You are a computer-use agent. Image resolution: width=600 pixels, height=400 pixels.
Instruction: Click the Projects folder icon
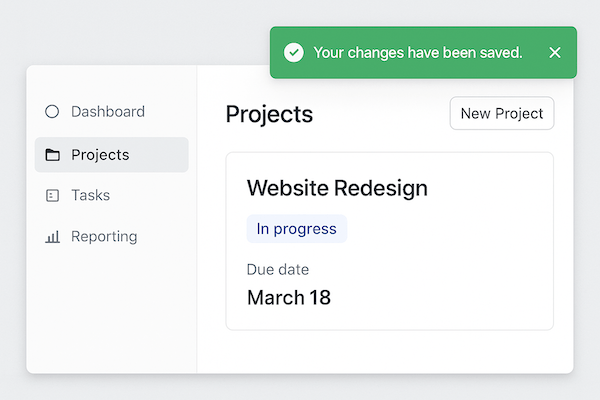pyautogui.click(x=52, y=155)
